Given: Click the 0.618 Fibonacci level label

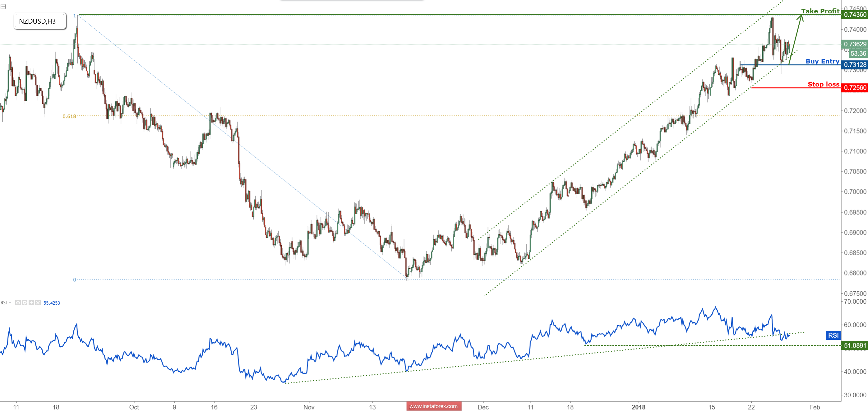Looking at the screenshot, I should (69, 116).
